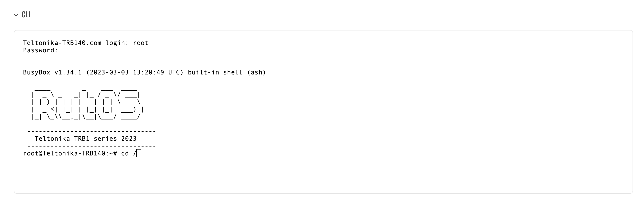Click the root@Teltonika-TRB140 shell prompt

click(64, 153)
